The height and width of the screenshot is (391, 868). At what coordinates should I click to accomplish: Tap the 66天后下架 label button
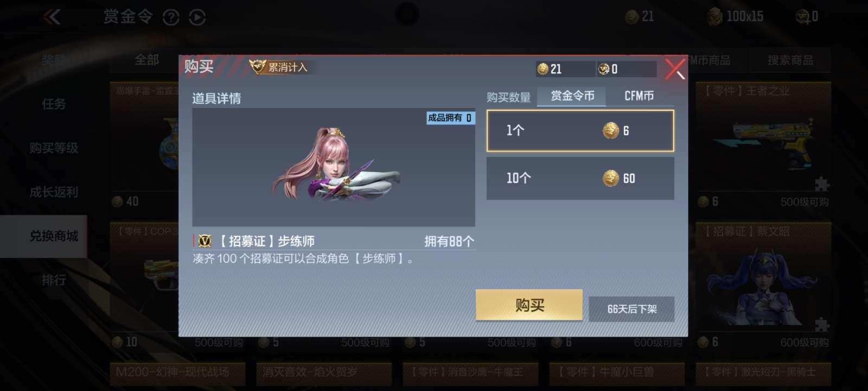(x=631, y=309)
